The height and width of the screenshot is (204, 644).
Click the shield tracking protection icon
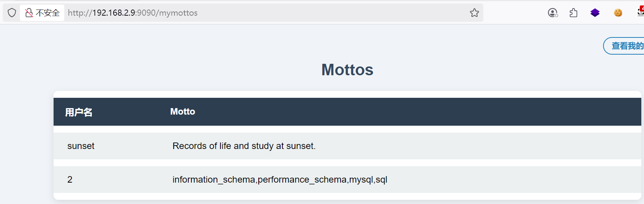(x=12, y=13)
